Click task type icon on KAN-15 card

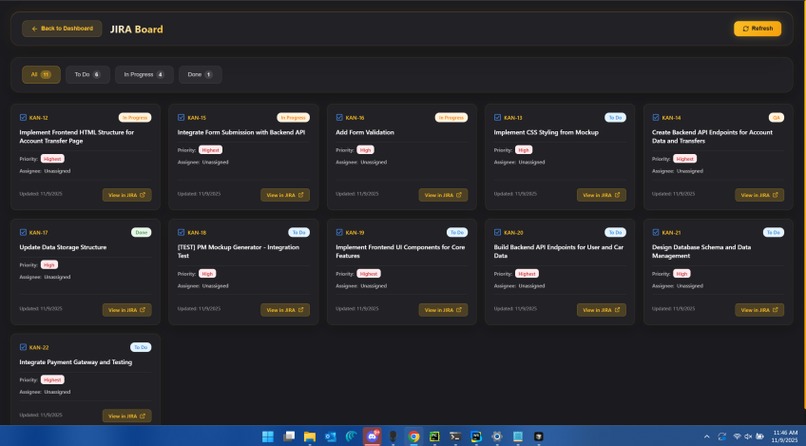[181, 118]
